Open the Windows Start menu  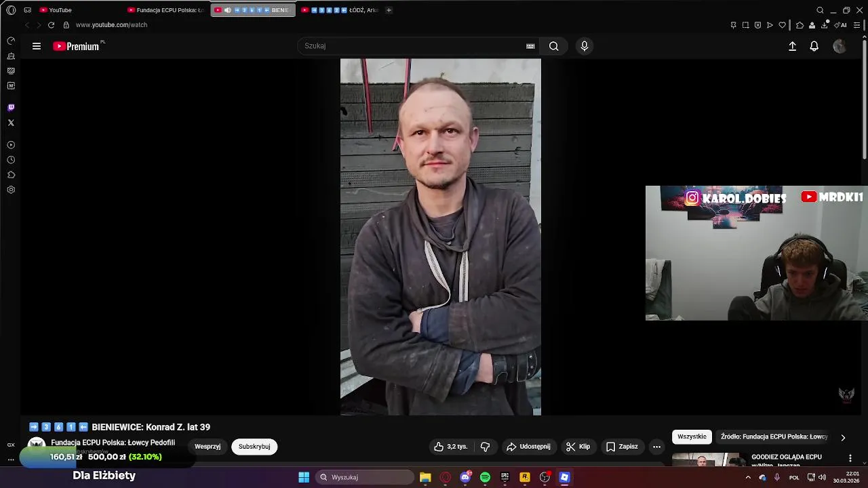[x=304, y=477]
